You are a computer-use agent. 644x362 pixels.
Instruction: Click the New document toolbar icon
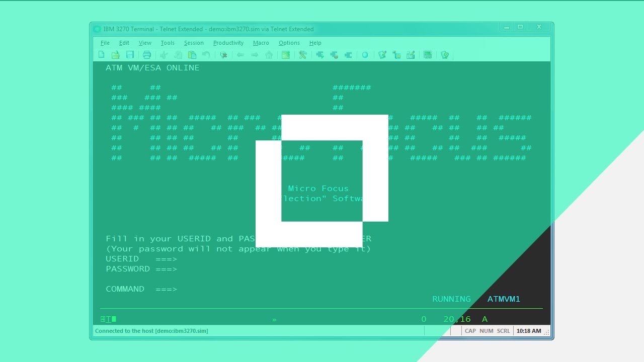102,55
